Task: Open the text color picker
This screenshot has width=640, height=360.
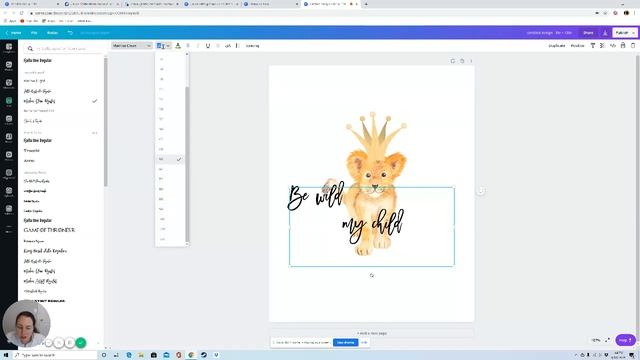Action: click(x=178, y=46)
